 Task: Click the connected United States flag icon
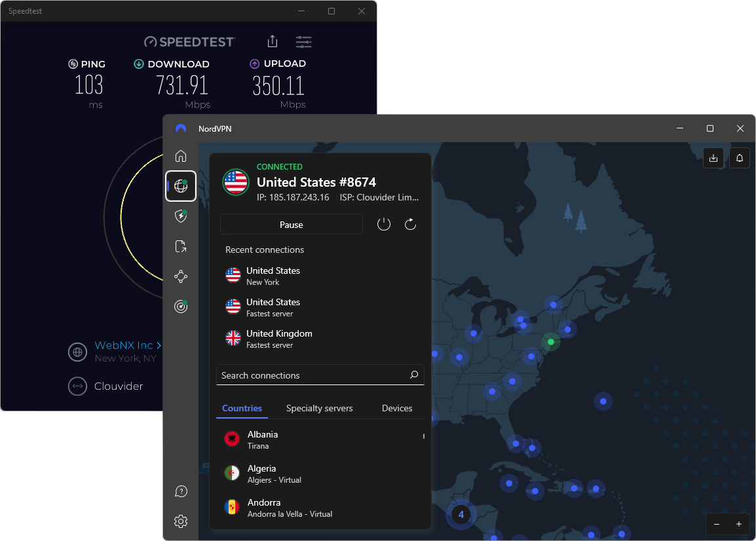coord(236,182)
